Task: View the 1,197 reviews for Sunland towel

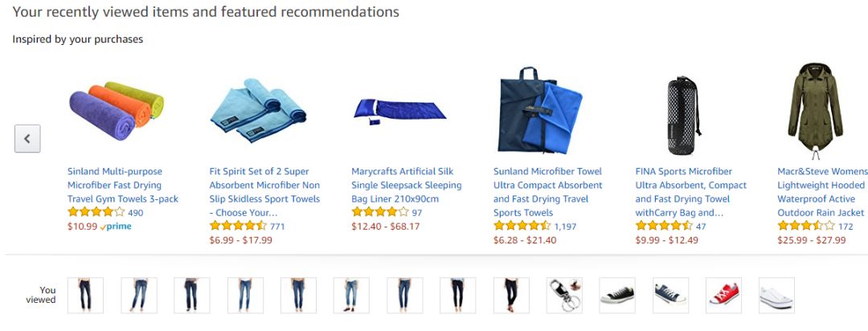Action: [x=565, y=227]
